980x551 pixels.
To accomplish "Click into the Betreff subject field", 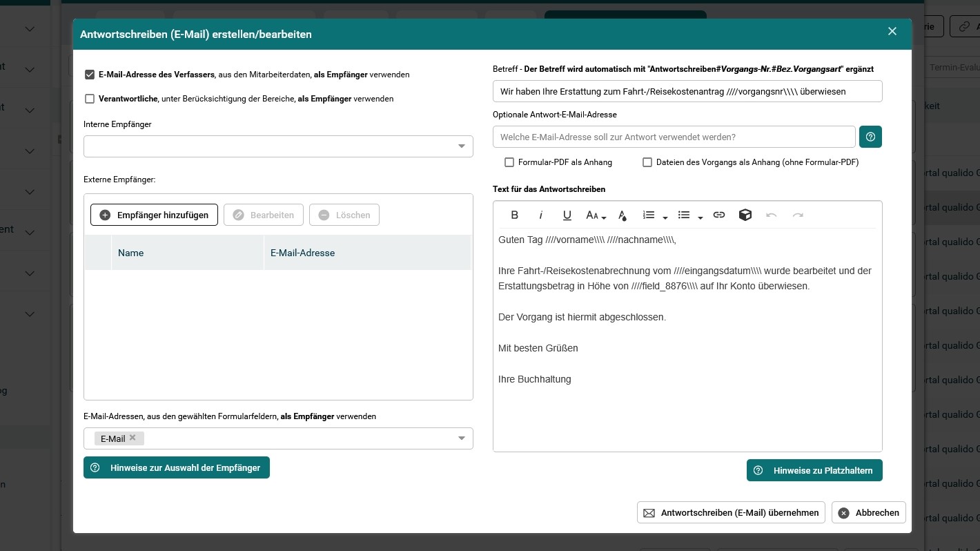I will coord(687,91).
